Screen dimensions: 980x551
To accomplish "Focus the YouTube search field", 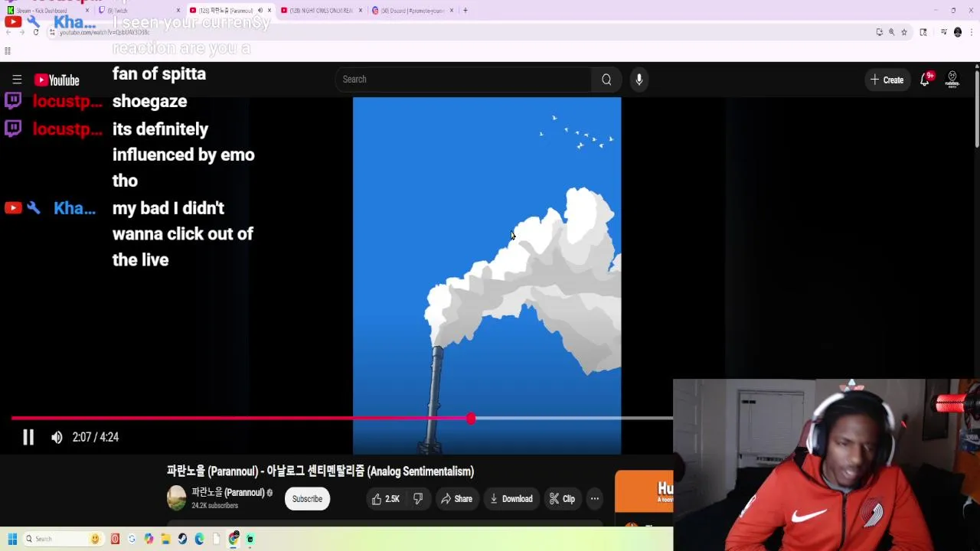I will (463, 80).
